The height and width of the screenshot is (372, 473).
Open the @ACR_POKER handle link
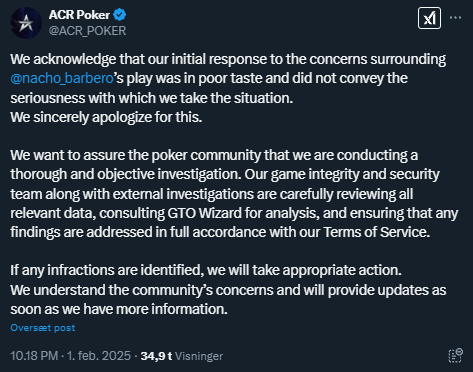click(x=87, y=31)
